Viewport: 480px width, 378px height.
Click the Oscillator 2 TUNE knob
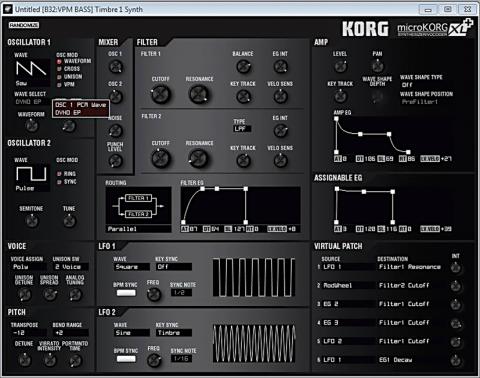click(69, 221)
